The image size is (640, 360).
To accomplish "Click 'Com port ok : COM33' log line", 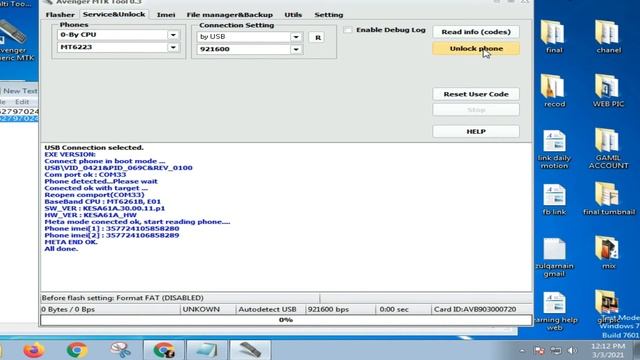I will click(x=85, y=175).
